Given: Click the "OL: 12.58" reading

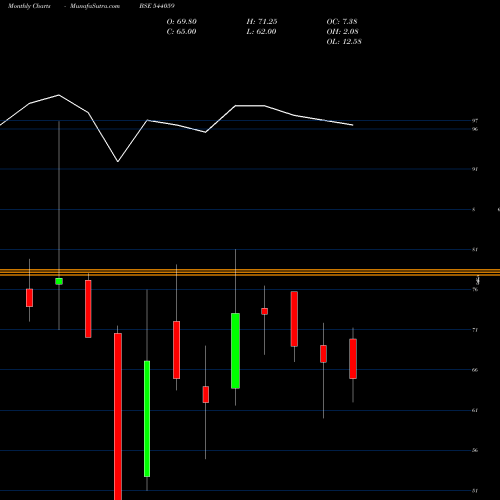Looking at the screenshot, I should coord(344,42).
